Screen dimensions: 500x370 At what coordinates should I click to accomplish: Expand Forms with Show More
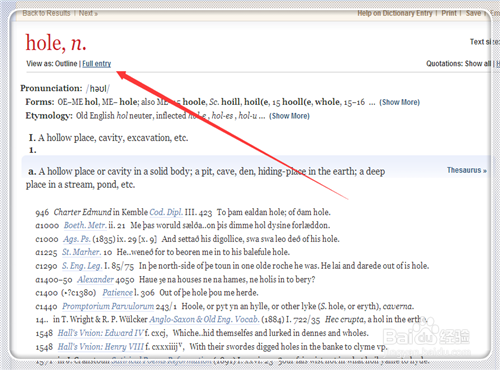(399, 102)
